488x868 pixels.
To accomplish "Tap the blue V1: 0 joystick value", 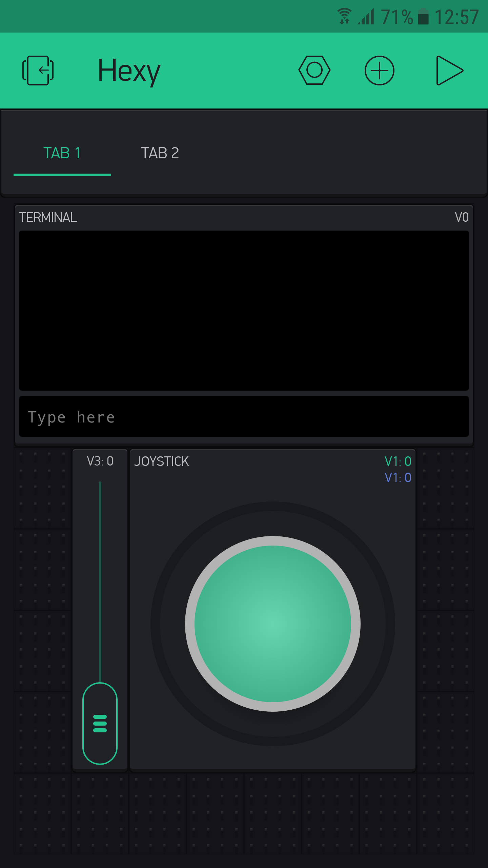I will click(x=398, y=478).
